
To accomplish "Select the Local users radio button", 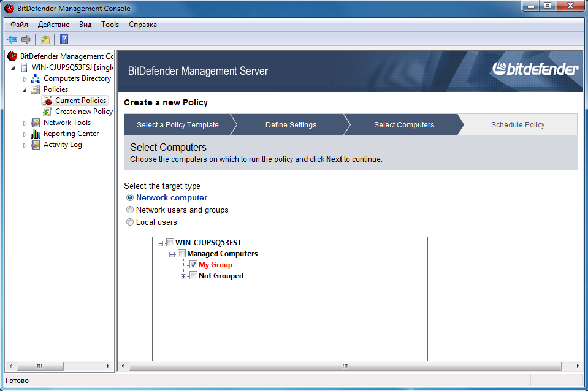I will click(x=130, y=222).
